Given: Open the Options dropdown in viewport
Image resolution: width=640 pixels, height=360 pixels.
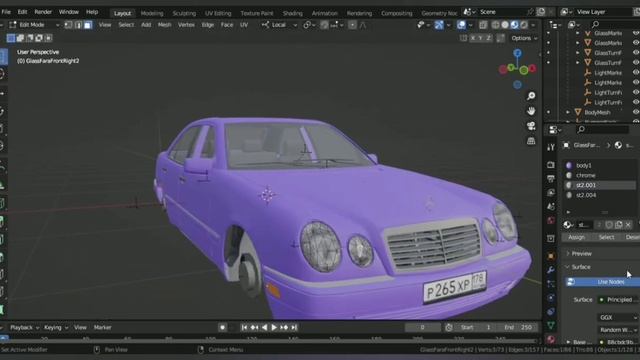Looking at the screenshot, I should [524, 38].
